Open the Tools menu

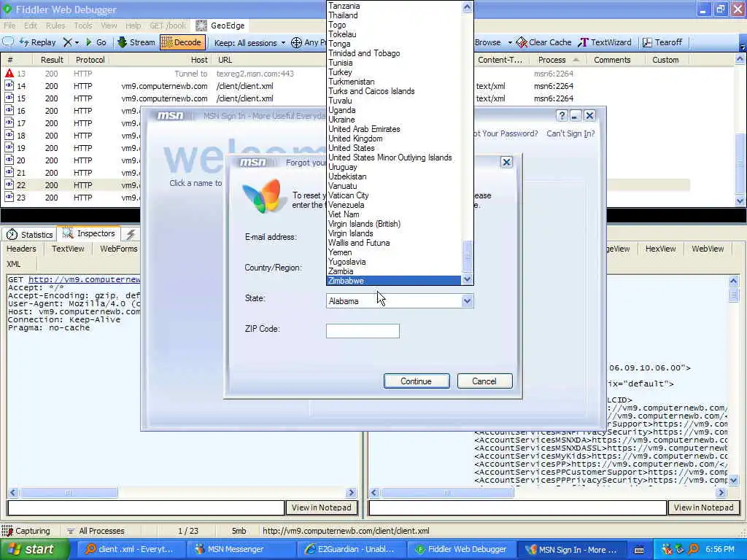coord(83,26)
